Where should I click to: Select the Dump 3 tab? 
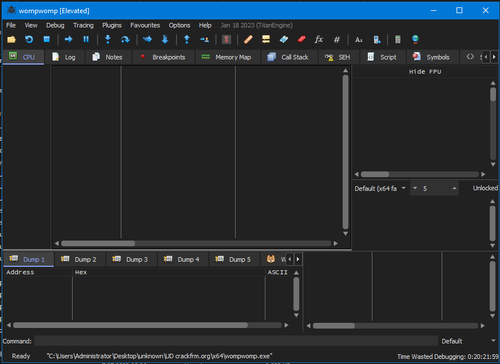(x=131, y=259)
